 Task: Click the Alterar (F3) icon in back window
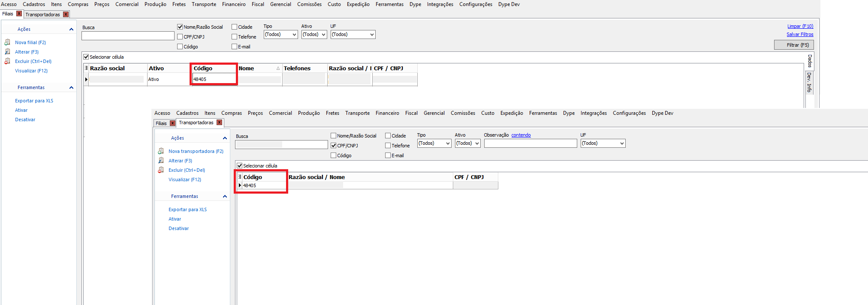click(x=7, y=52)
